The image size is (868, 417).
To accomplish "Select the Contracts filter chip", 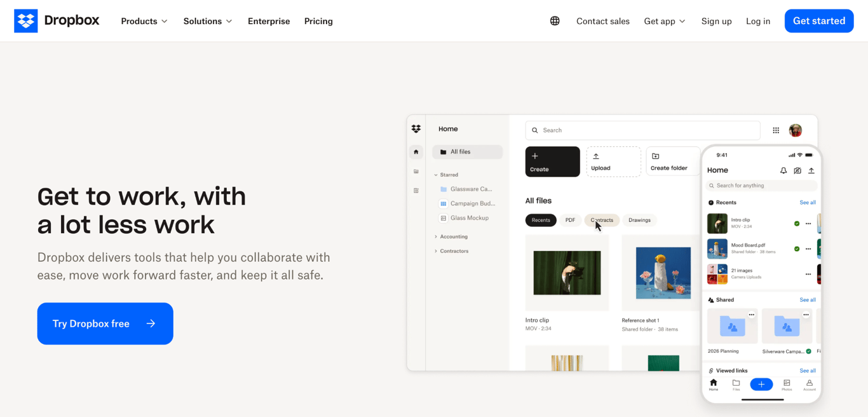I will tap(602, 220).
